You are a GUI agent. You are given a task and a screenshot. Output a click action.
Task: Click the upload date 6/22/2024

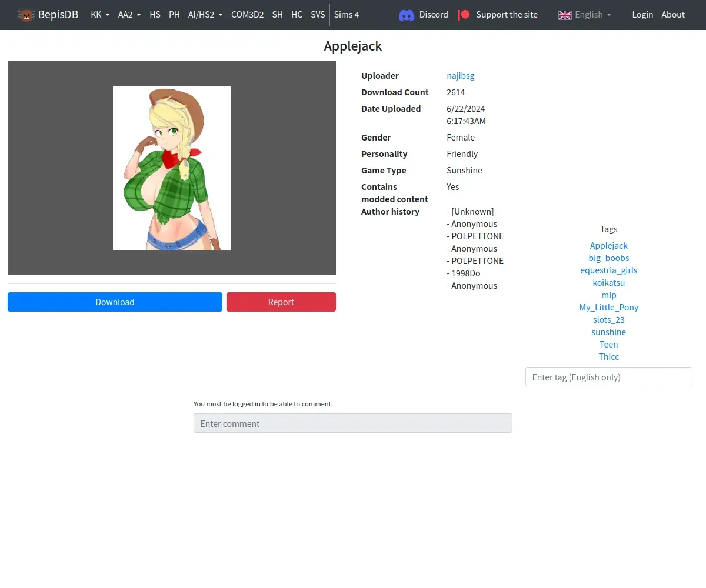pyautogui.click(x=466, y=109)
